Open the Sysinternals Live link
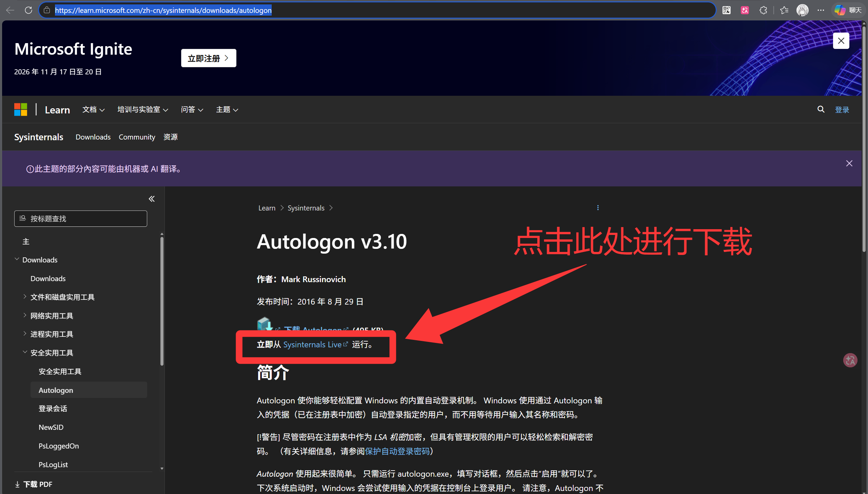This screenshot has width=868, height=494. click(x=315, y=345)
